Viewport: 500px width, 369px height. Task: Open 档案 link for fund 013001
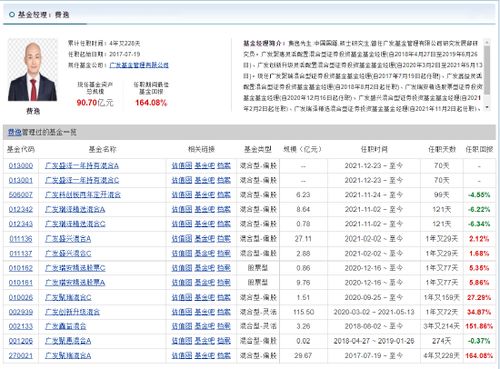coord(224,180)
